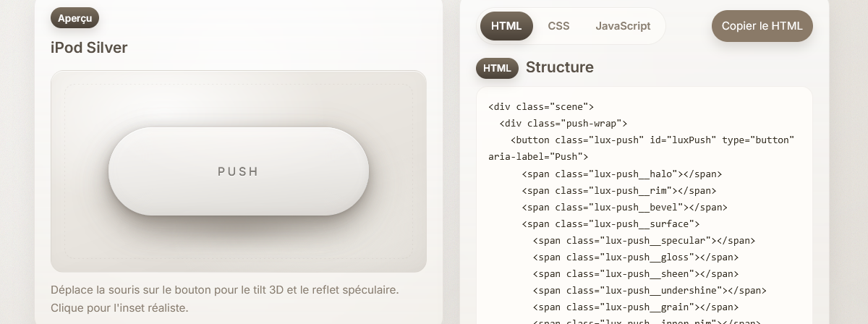This screenshot has width=868, height=324.
Task: Click the lux-push__undershine span line
Action: pyautogui.click(x=650, y=290)
